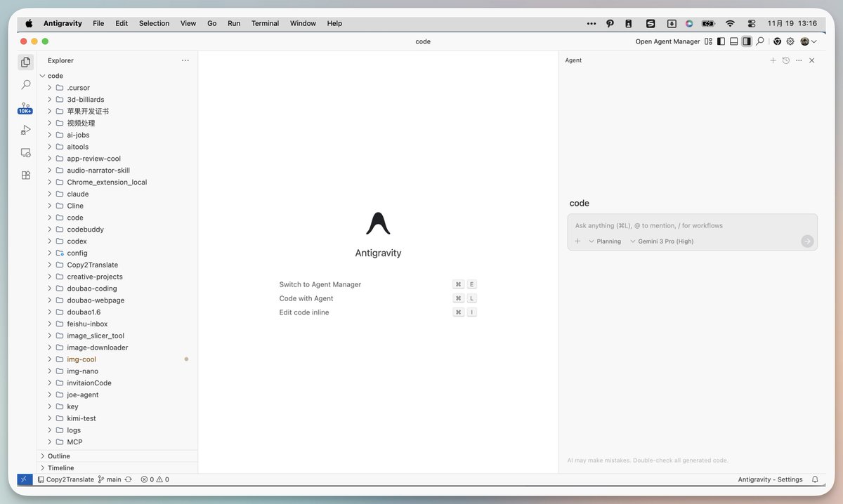The height and width of the screenshot is (504, 843).
Task: Open the Go menu
Action: point(211,23)
